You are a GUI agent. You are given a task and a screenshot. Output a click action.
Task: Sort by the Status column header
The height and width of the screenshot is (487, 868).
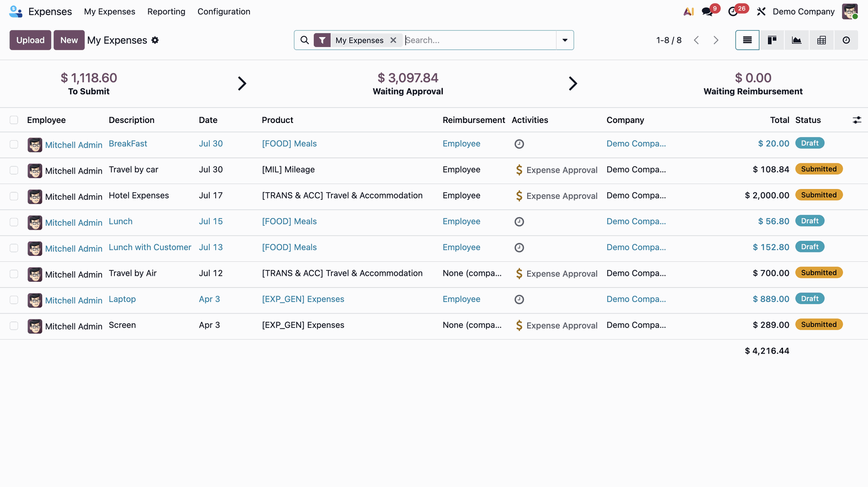(808, 120)
